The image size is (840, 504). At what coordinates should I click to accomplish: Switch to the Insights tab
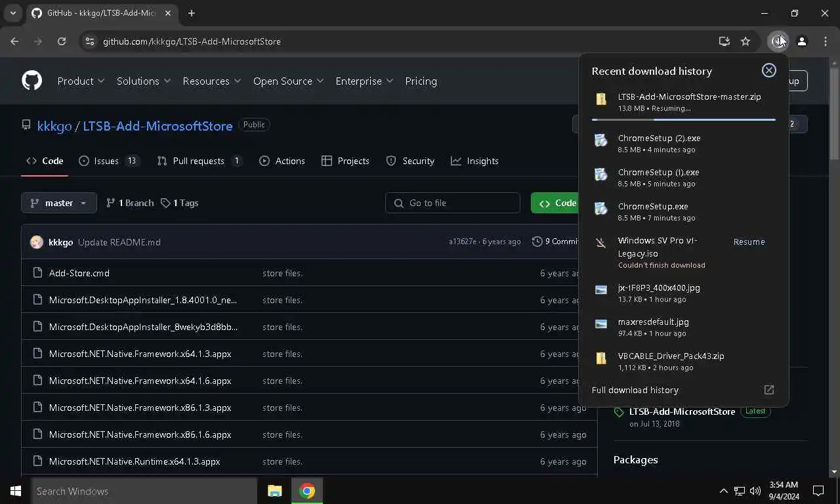[474, 161]
